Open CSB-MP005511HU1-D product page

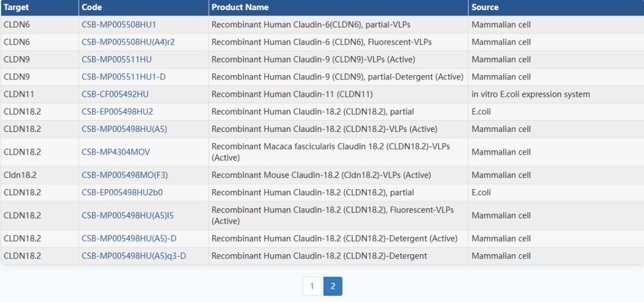(123, 76)
